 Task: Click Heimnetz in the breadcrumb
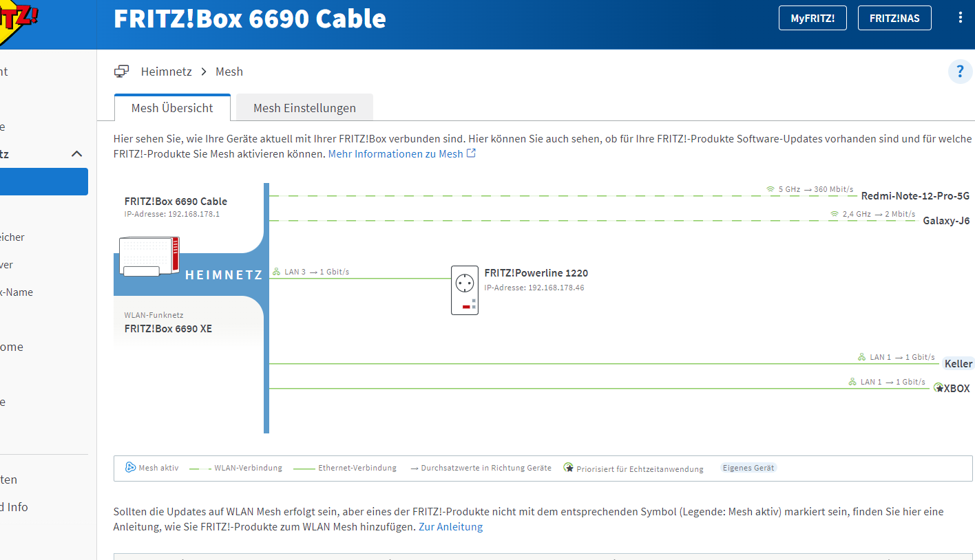[166, 72]
